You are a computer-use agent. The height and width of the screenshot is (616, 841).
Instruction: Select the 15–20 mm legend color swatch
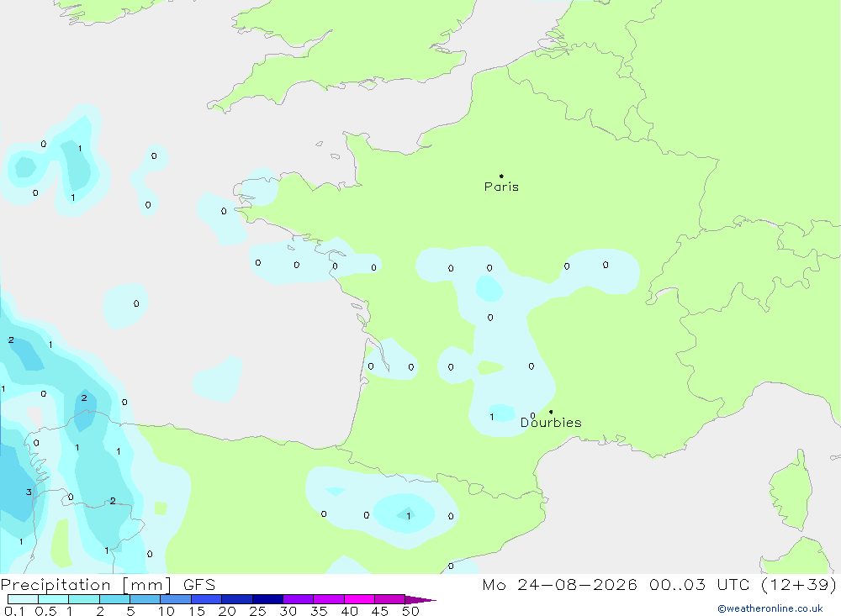point(206,599)
